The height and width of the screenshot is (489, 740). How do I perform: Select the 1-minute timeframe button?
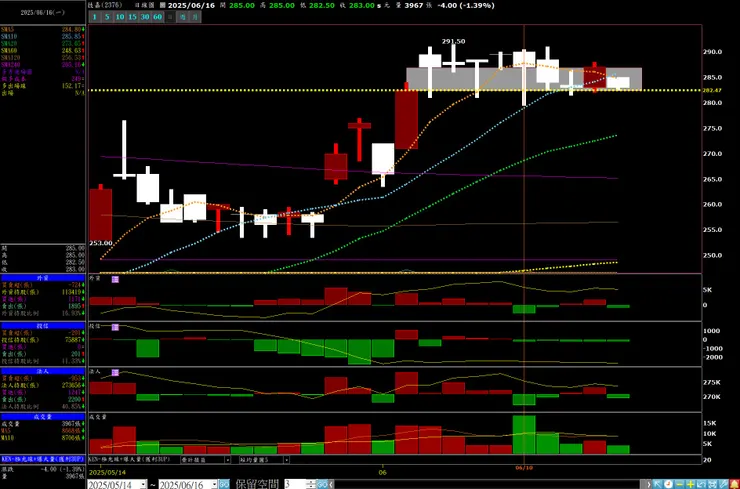coord(94,17)
